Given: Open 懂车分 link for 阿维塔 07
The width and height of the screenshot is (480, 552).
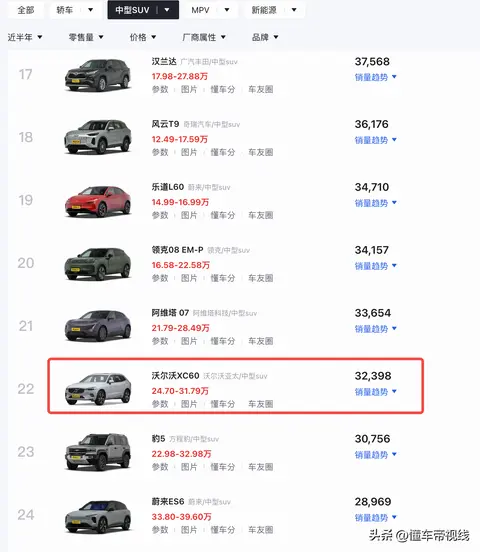Looking at the screenshot, I should tap(223, 341).
